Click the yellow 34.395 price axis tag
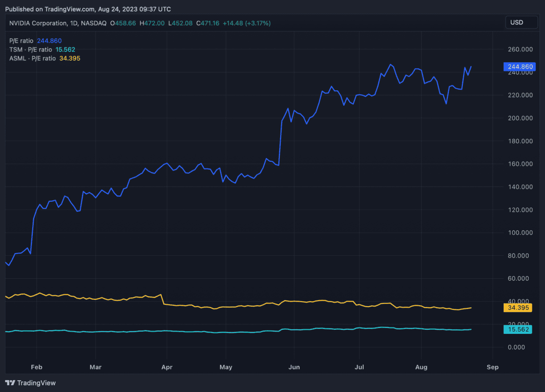 (x=518, y=308)
